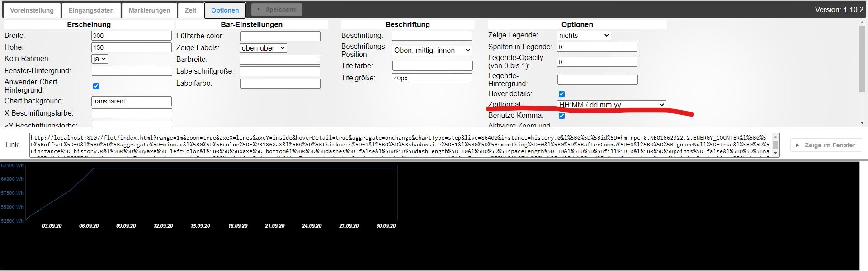The image size is (868, 271).
Task: Focus the Barbreite input field
Action: click(x=280, y=60)
